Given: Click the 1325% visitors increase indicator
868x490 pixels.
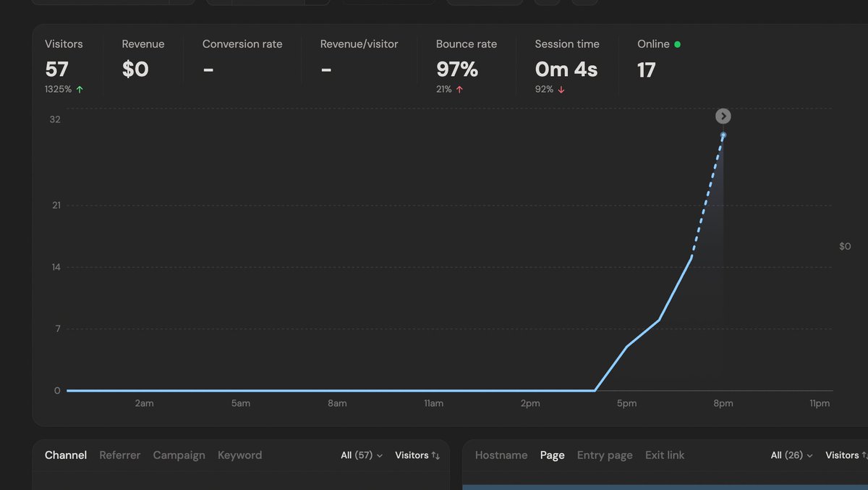Looking at the screenshot, I should click(x=64, y=90).
